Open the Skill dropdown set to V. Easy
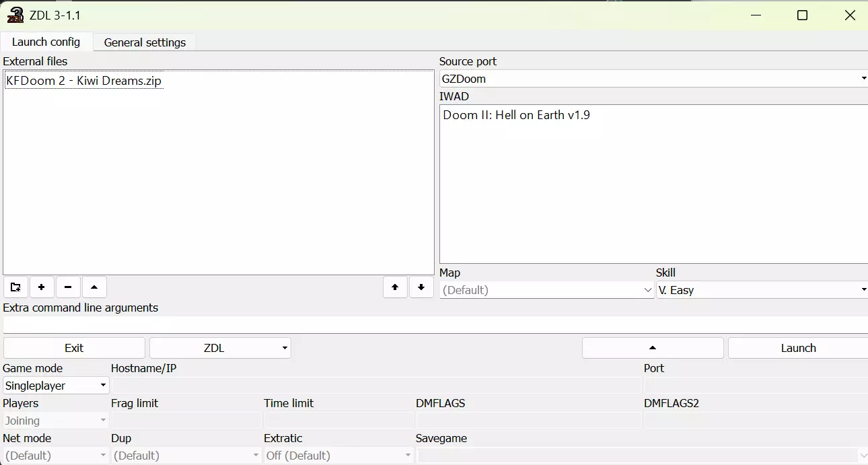Image resolution: width=868 pixels, height=465 pixels. pyautogui.click(x=762, y=290)
